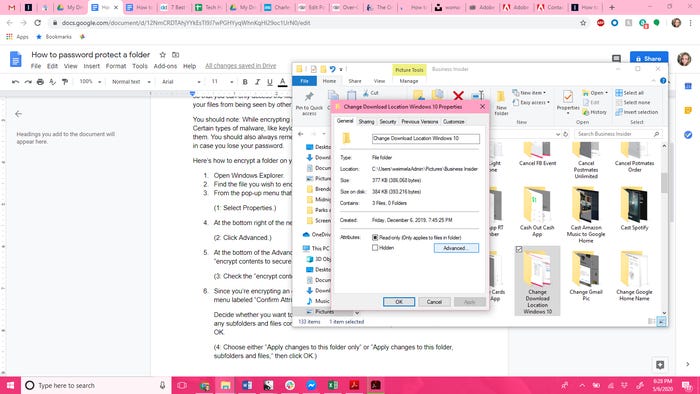Viewport: 700px width, 394px height.
Task: Click OK in the Properties dialog
Action: click(399, 302)
